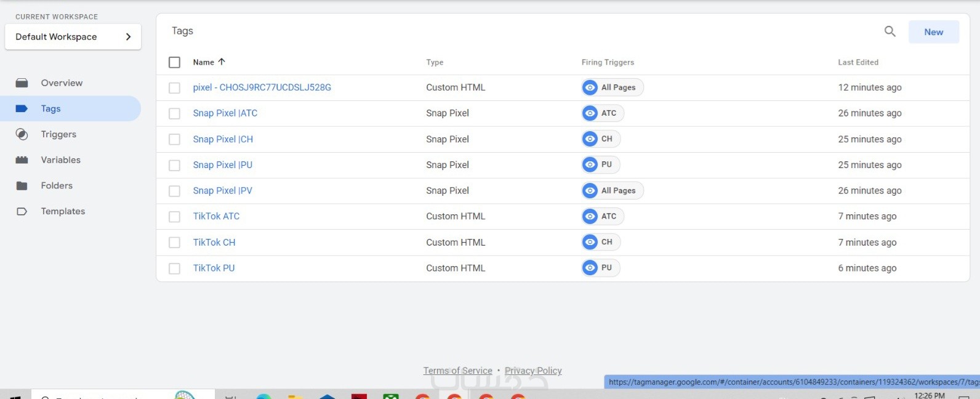Click the ATC trigger eye icon in TikTok ATC row
The image size is (980, 399).
590,216
